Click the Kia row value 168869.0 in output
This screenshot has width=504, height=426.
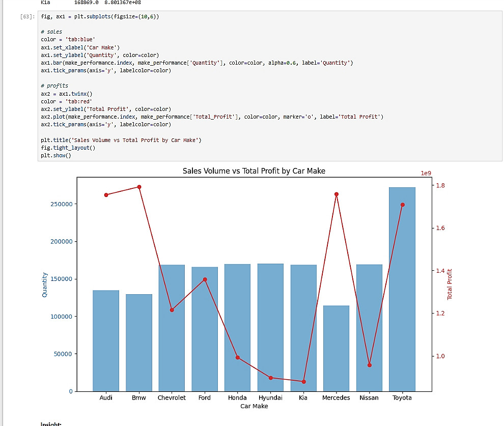coord(86,3)
